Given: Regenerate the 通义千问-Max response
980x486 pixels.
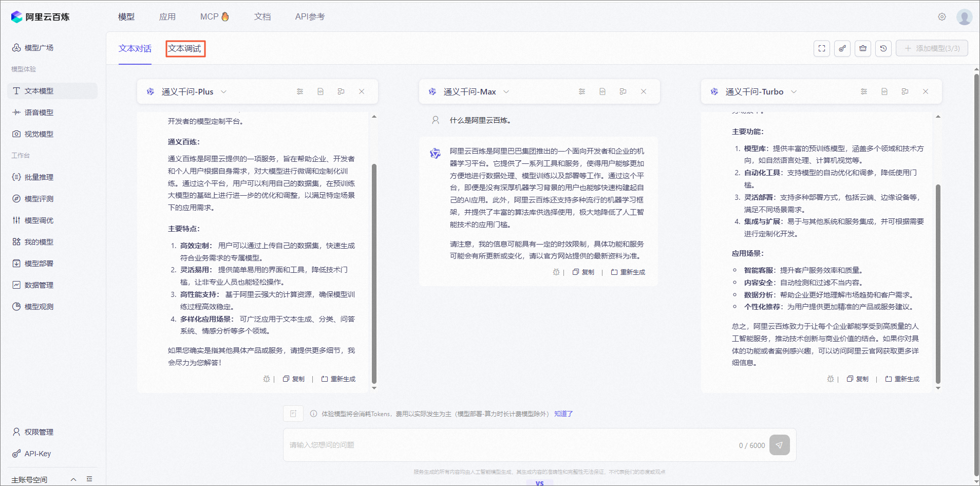Looking at the screenshot, I should click(x=628, y=272).
